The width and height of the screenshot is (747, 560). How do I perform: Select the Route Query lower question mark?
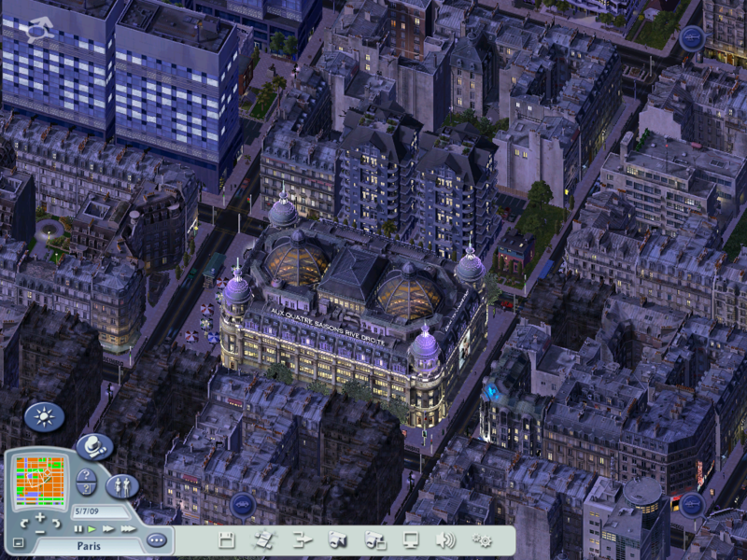click(86, 488)
